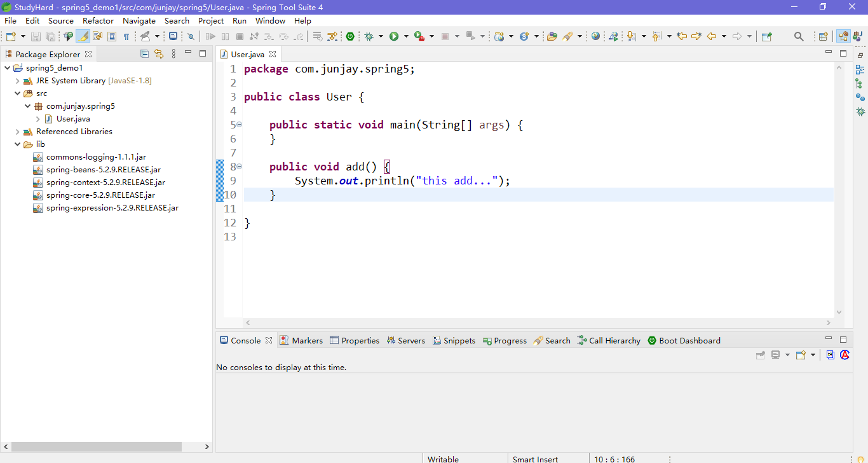Toggle Show Whitespace Characters pilcrow icon
The height and width of the screenshot is (463, 868).
pyautogui.click(x=126, y=36)
